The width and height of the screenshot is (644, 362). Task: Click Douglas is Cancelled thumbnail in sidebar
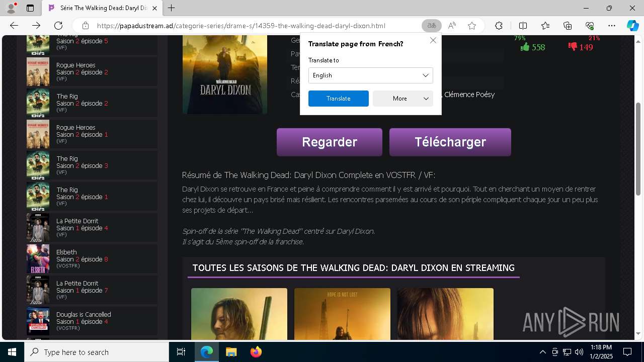[x=38, y=321]
